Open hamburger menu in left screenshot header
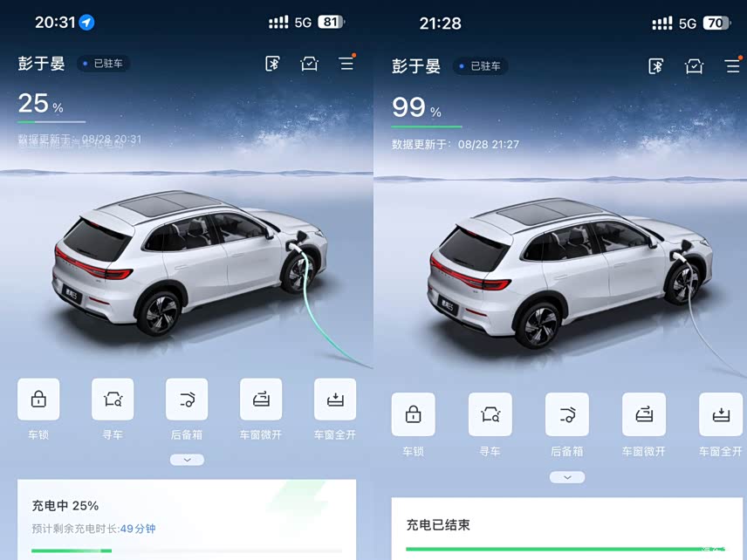This screenshot has width=747, height=560. [346, 64]
